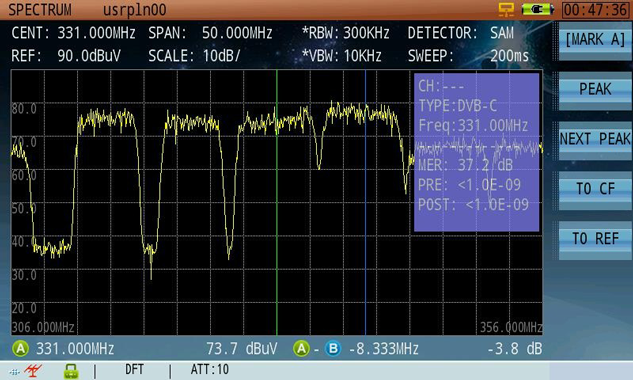Click the small blue dots status icon
The image size is (633, 380).
14,372
